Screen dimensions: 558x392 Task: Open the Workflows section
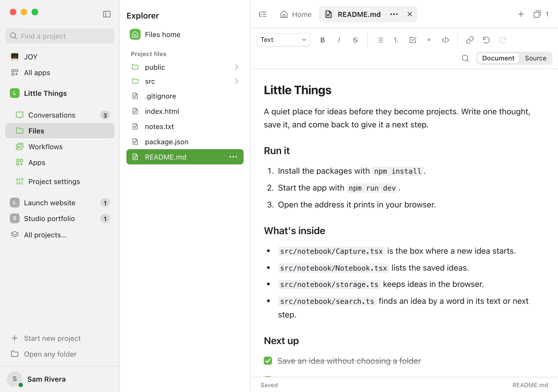click(60, 147)
